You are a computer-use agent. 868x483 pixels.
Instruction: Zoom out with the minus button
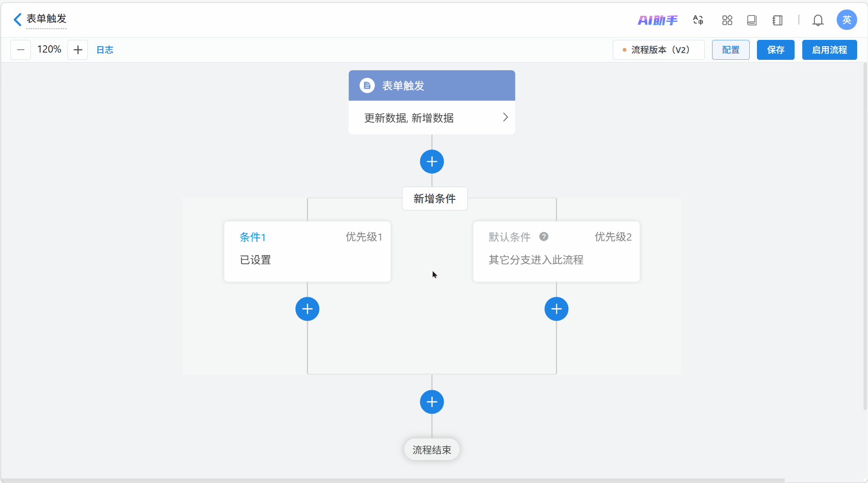21,50
